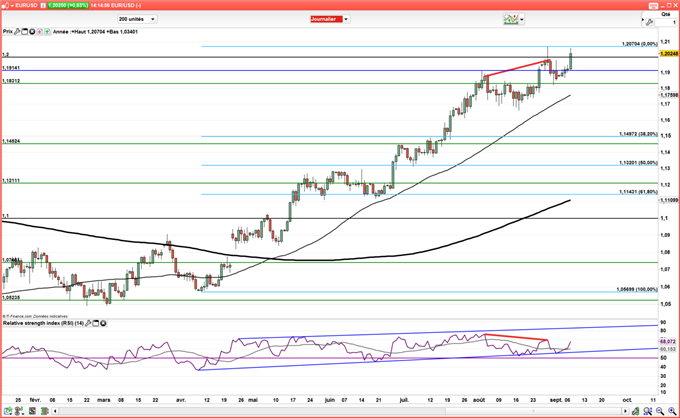Image resolution: width=680 pixels, height=418 pixels.
Task: Click the Relative strength index (RSI) (14) label
Action: pos(43,323)
